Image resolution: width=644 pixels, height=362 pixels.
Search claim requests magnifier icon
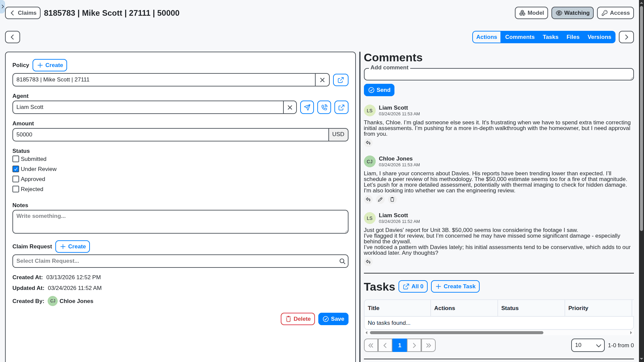[x=342, y=261]
